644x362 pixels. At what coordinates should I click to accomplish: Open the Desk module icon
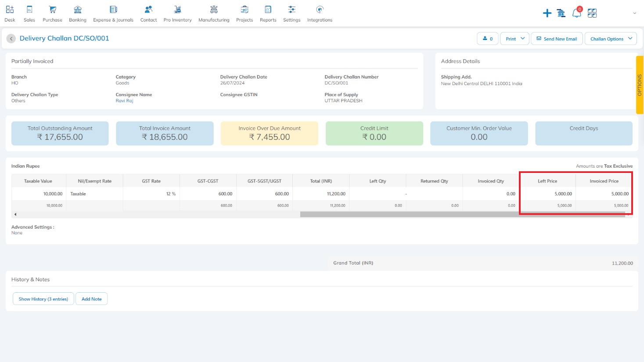click(x=10, y=9)
